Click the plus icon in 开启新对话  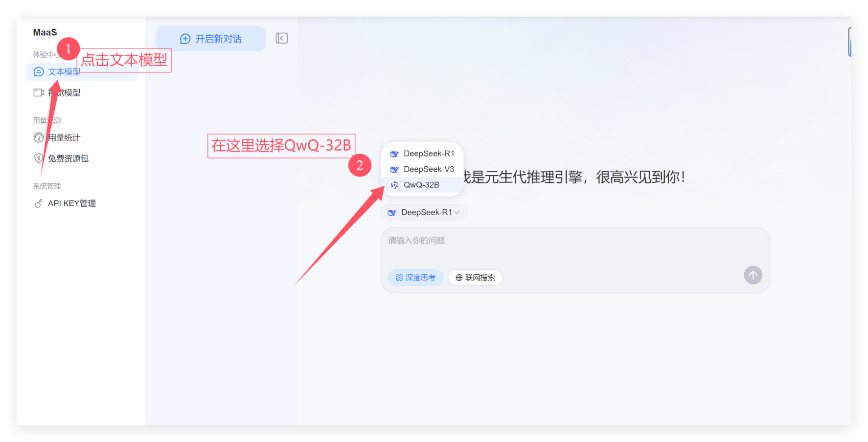point(185,39)
